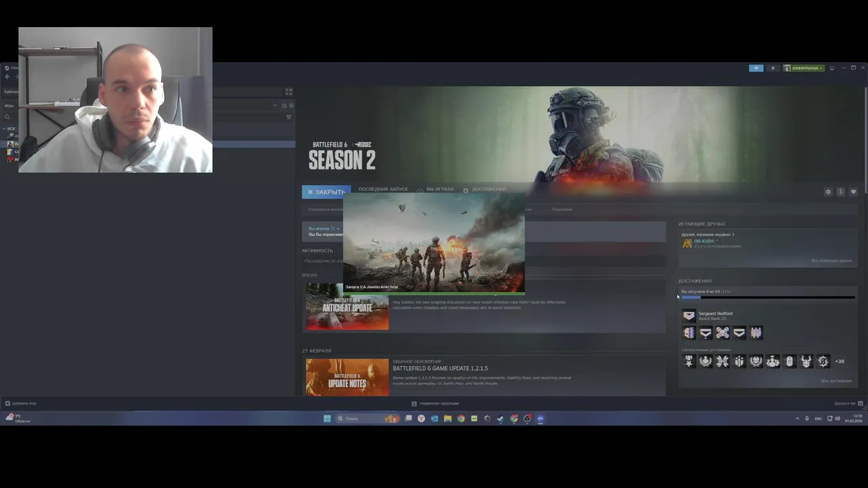The width and height of the screenshot is (868, 488).
Task: Open the ANTICHEAT UPDATE news thumbnail
Action: [347, 306]
